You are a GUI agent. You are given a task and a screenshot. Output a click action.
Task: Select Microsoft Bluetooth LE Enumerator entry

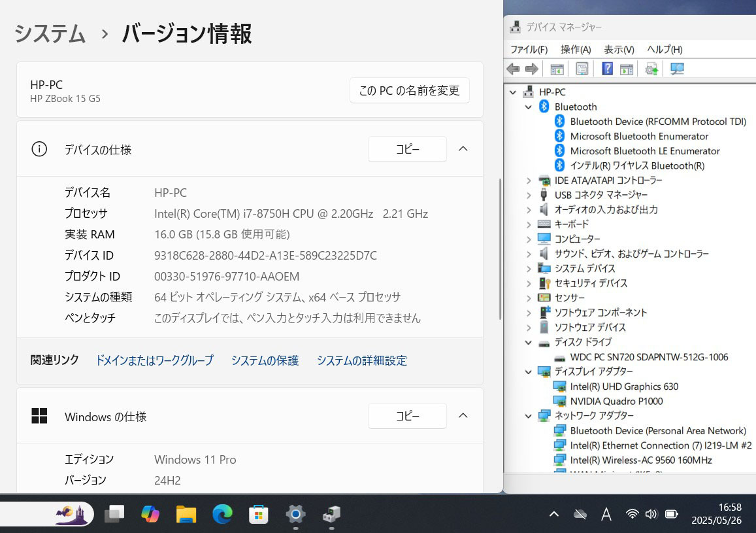pos(645,151)
